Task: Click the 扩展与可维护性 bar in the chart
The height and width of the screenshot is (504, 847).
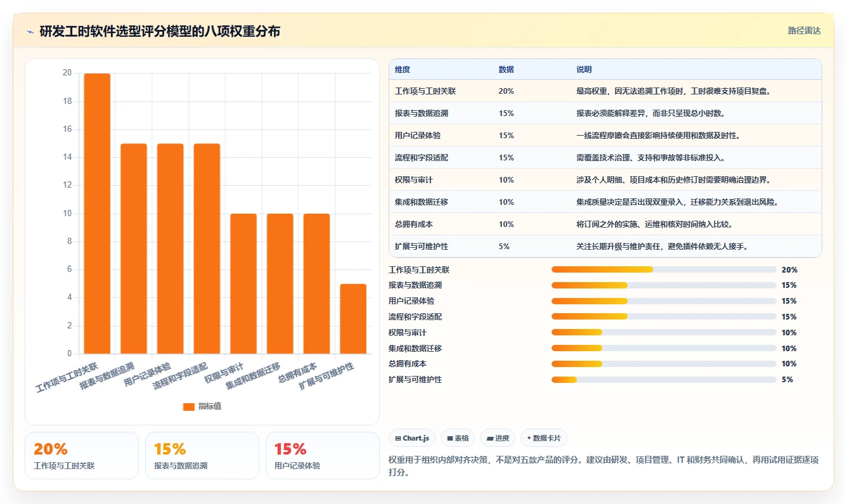Action: pos(353,319)
